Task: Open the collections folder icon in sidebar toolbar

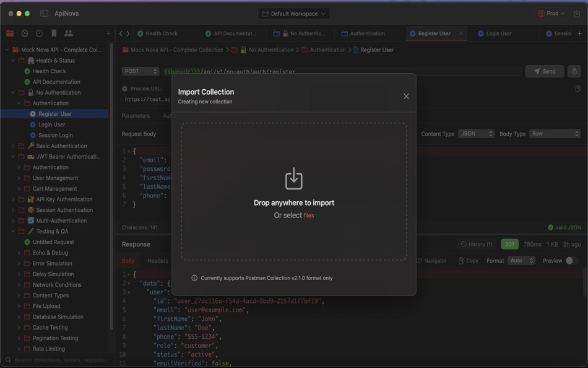Action: tap(10, 33)
